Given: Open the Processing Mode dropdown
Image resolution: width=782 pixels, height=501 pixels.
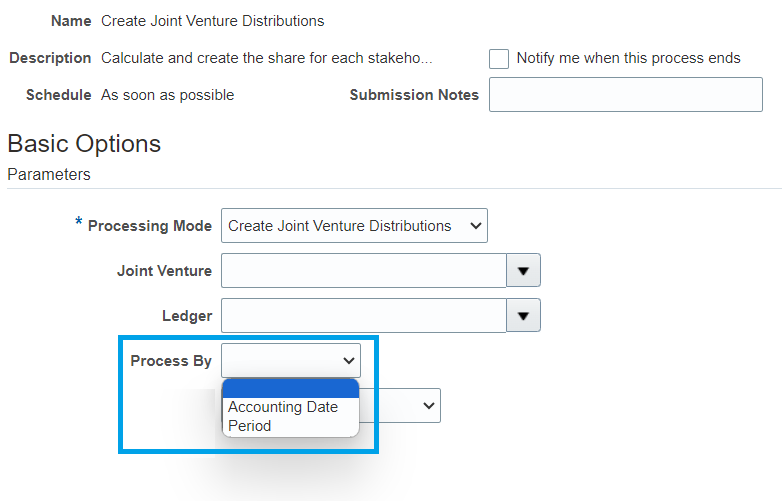Looking at the screenshot, I should pyautogui.click(x=354, y=226).
